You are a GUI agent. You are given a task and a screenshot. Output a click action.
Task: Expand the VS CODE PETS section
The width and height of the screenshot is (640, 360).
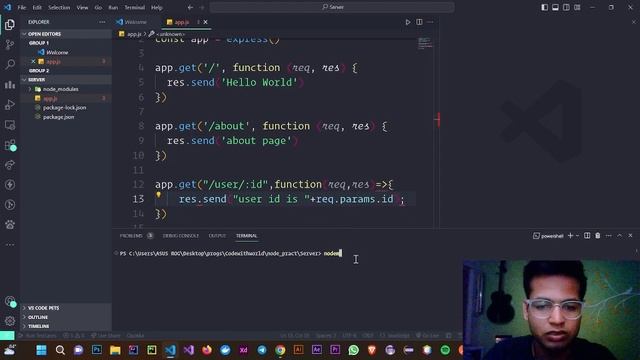[66, 308]
